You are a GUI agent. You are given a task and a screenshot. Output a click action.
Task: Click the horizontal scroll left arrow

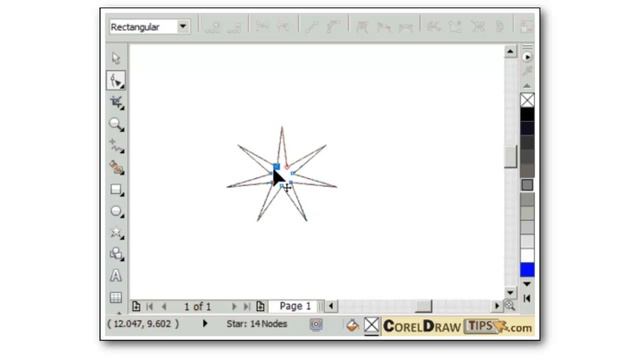click(x=331, y=306)
